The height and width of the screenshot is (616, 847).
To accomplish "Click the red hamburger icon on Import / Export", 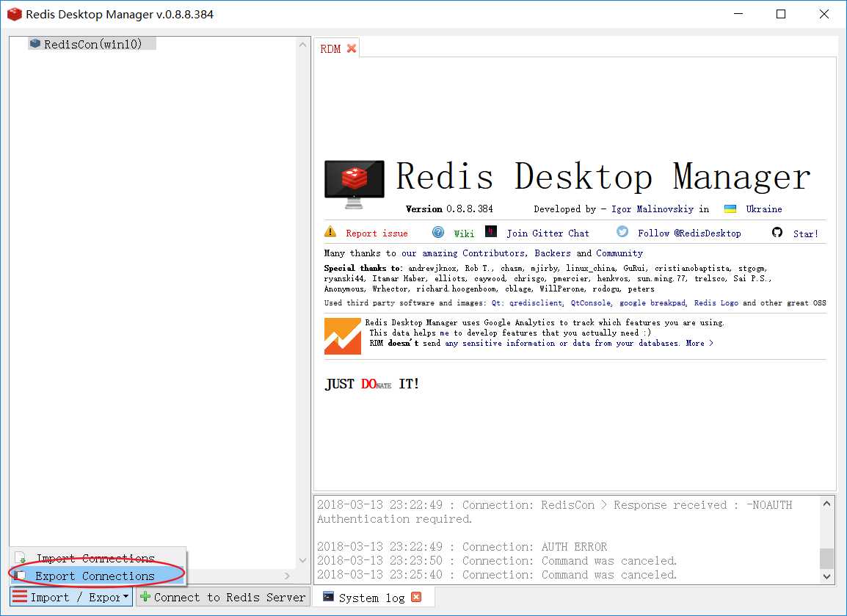I will point(19,597).
